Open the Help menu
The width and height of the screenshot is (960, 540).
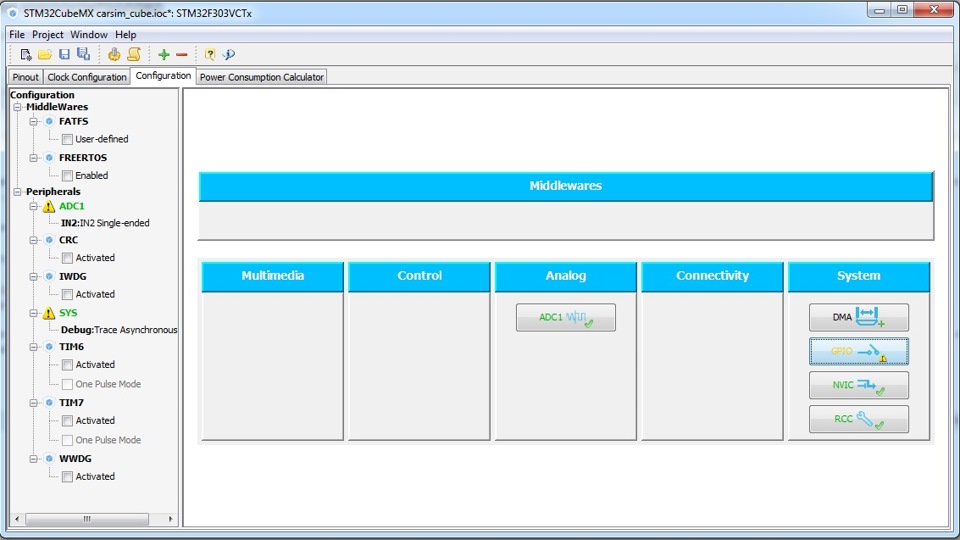(x=126, y=34)
